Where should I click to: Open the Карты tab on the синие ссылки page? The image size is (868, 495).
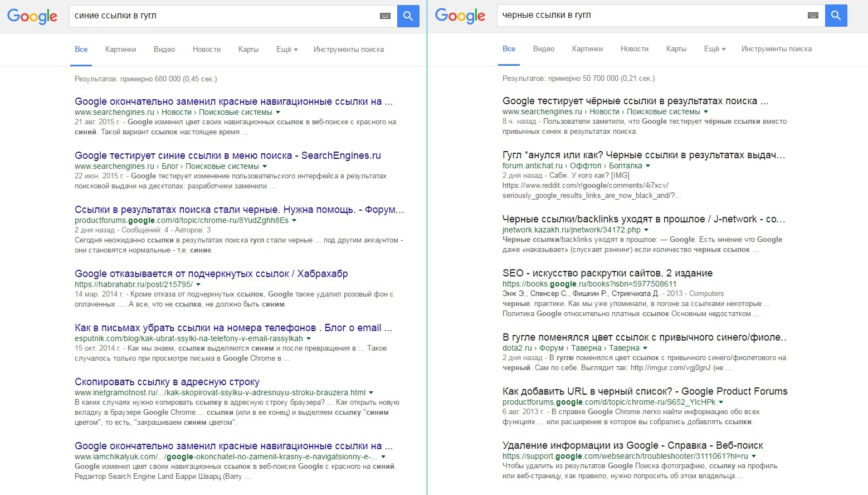[x=248, y=50]
